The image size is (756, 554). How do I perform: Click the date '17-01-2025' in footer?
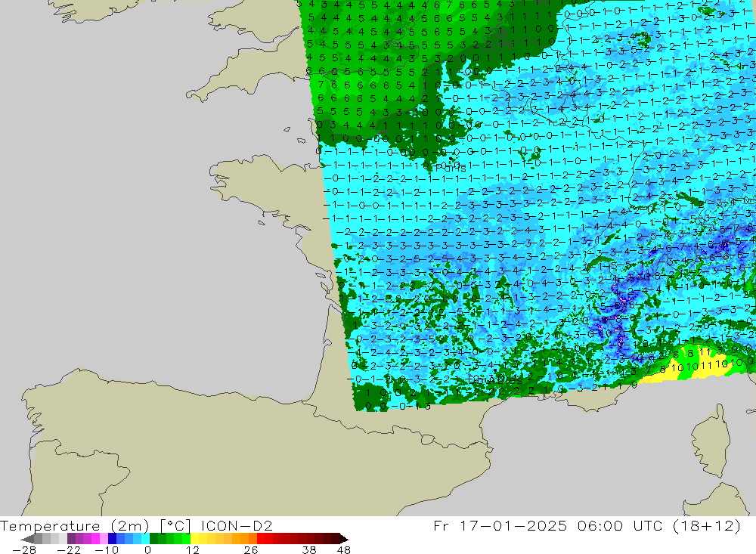513,525
